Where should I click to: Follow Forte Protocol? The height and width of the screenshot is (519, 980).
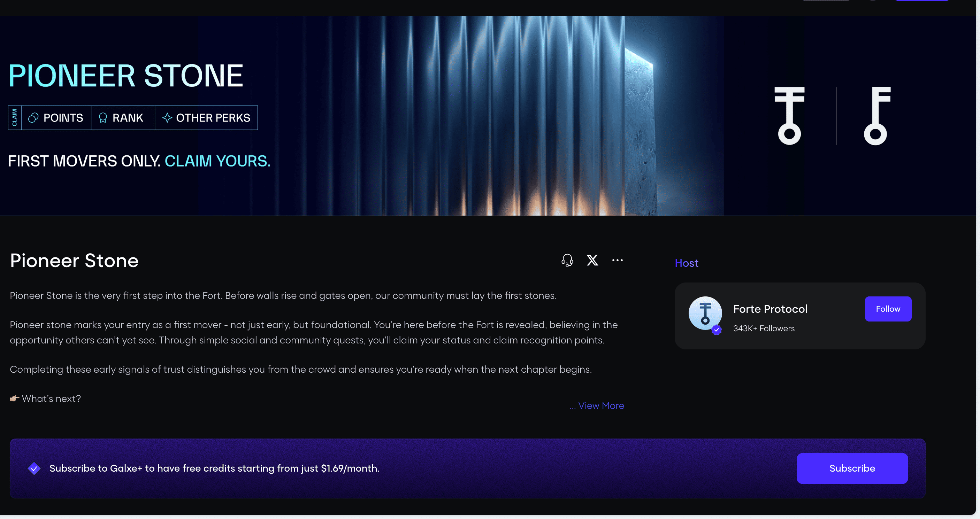click(x=888, y=309)
